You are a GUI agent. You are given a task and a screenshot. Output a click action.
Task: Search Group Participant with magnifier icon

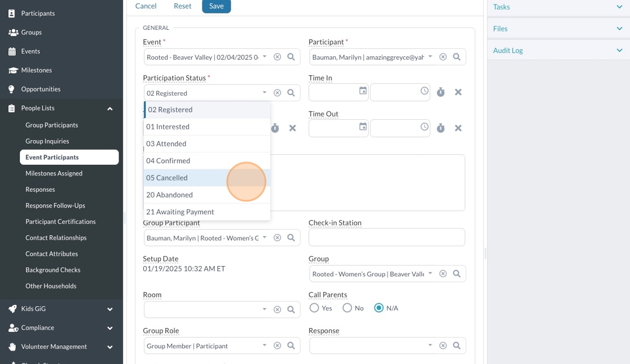pyautogui.click(x=291, y=238)
